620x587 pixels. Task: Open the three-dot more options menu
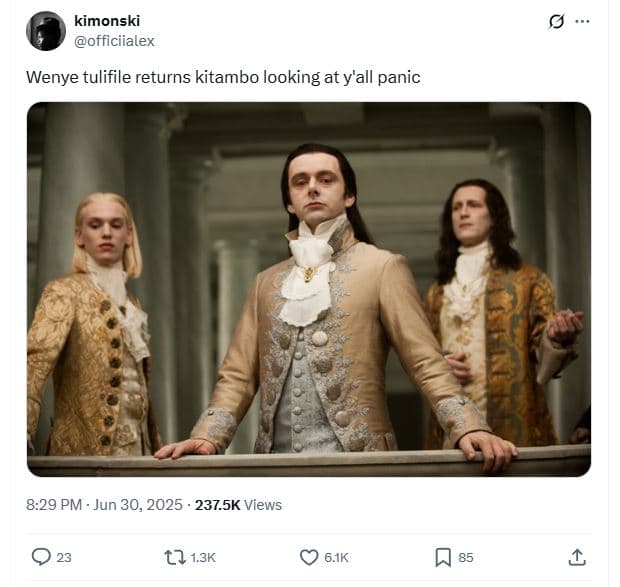coord(582,21)
